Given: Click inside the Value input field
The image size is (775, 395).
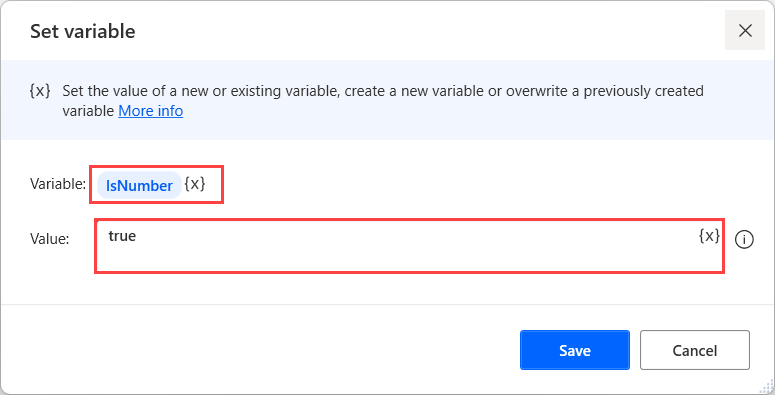Looking at the screenshot, I should pos(409,246).
